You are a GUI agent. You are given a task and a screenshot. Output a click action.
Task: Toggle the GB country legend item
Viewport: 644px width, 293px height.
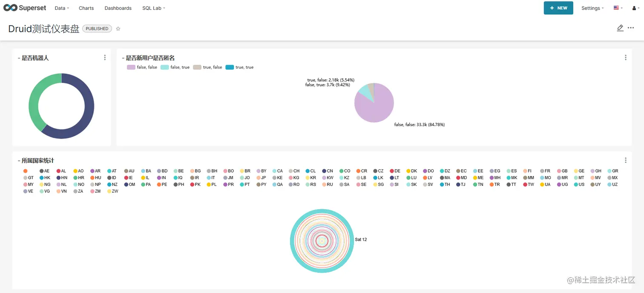(562, 171)
